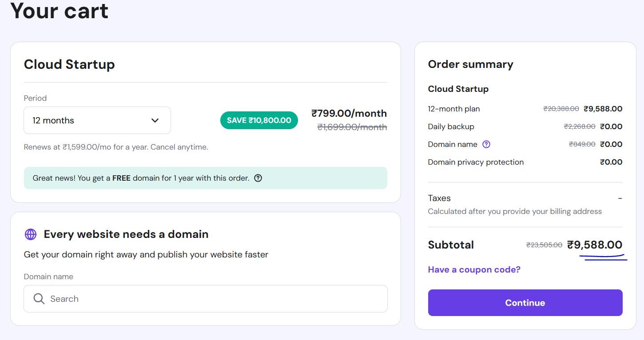Click the crossed-out ₹1,699.00/month price
The image size is (644, 340).
(352, 127)
